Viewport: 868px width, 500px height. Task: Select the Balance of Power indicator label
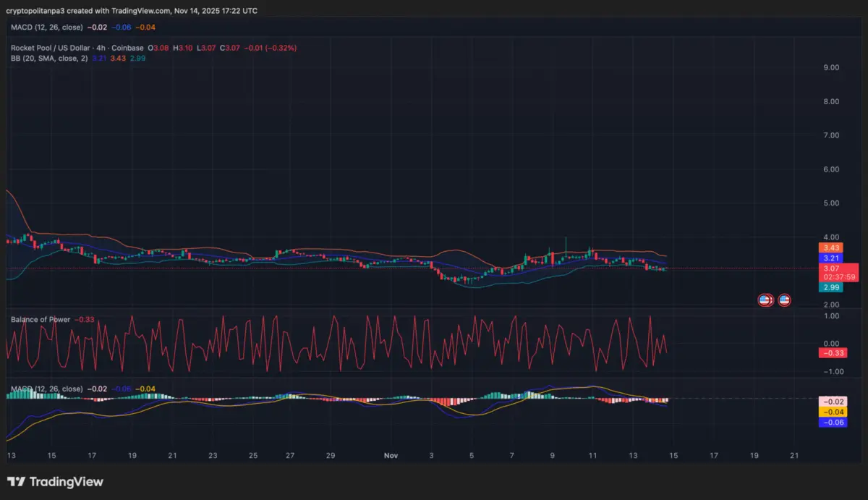[x=40, y=319]
